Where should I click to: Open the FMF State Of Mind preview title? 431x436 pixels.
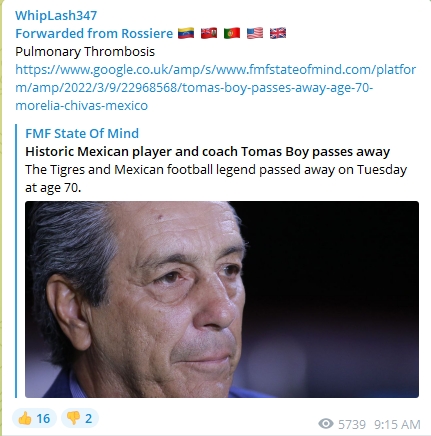[82, 133]
